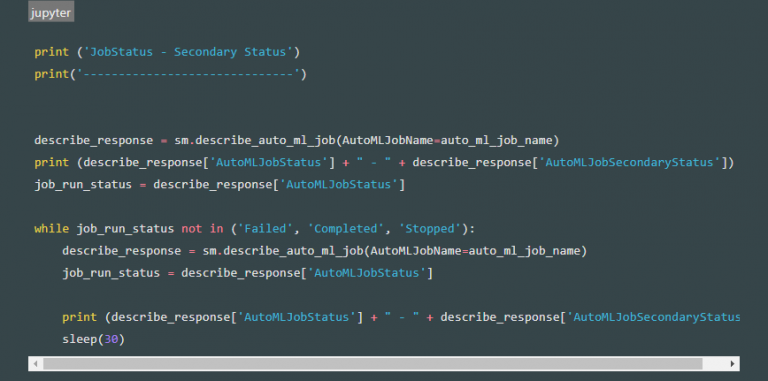This screenshot has width=768, height=381.
Task: Select the 'Failed' string literal
Action: [x=265, y=229]
